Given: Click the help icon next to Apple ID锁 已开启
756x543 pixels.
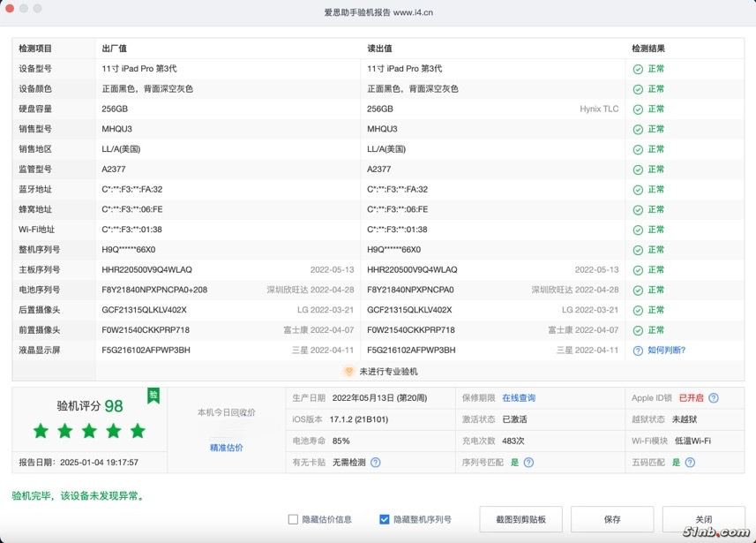Looking at the screenshot, I should (x=714, y=398).
